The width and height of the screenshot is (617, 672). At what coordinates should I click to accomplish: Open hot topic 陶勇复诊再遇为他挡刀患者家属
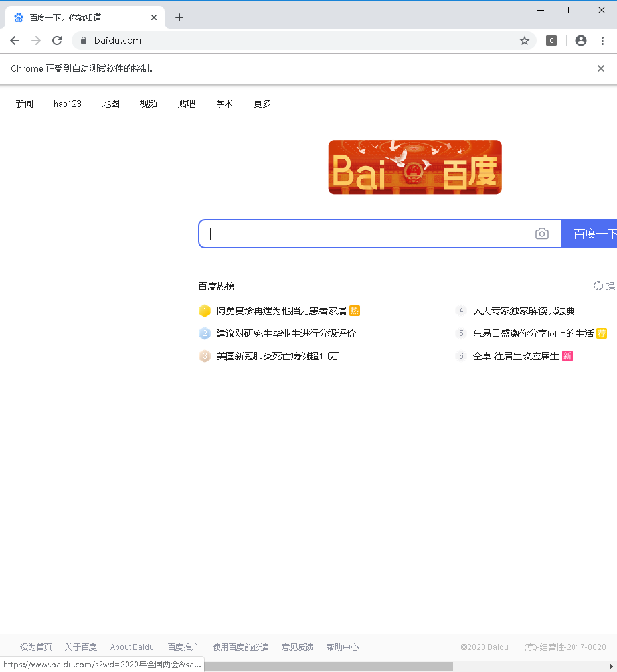(282, 311)
